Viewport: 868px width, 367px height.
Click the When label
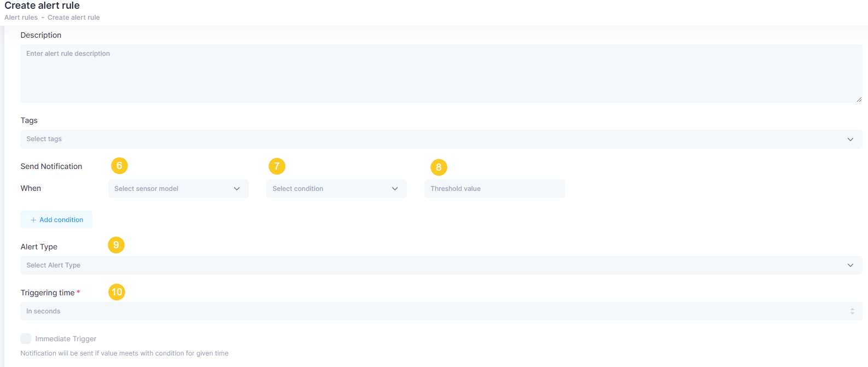[31, 188]
